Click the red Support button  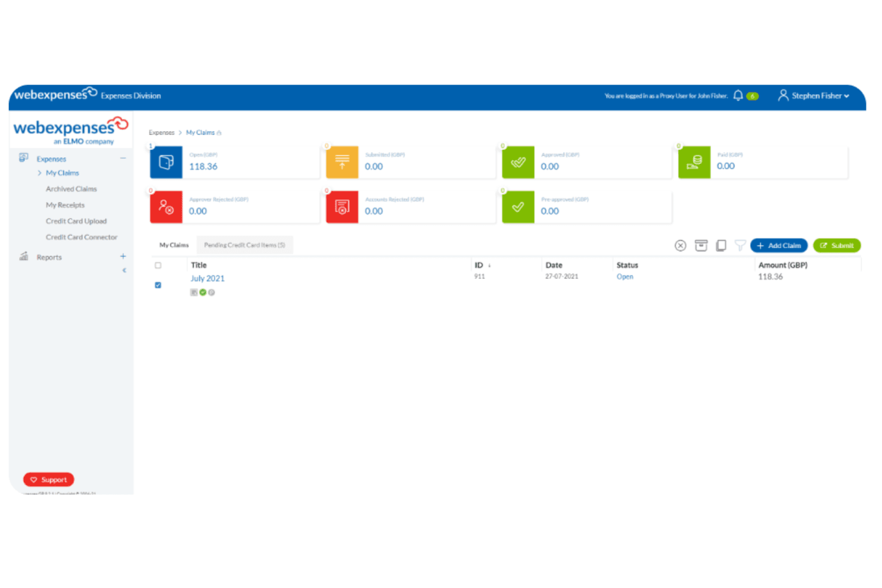[x=48, y=480]
